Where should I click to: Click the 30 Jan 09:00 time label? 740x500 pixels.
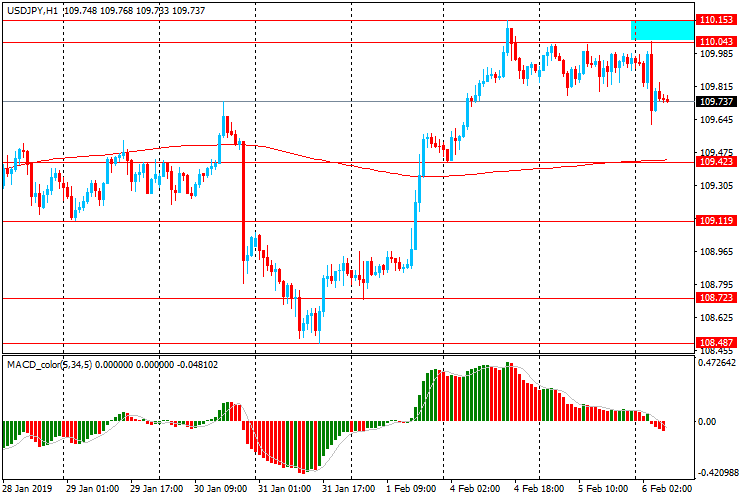220,488
